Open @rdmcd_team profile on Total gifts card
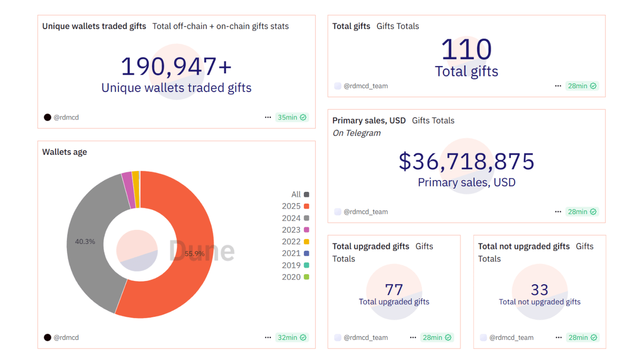Image resolution: width=644 pixels, height=362 pixels. click(x=366, y=86)
